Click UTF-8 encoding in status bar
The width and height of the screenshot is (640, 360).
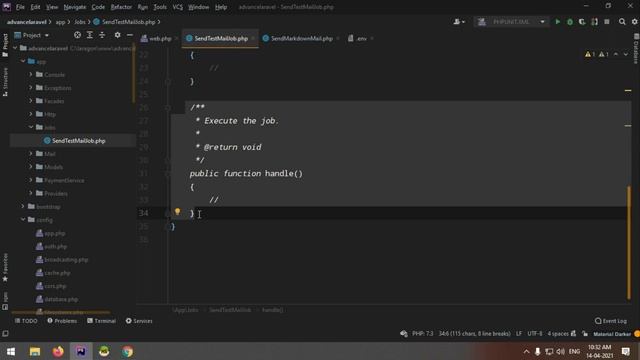[x=535, y=333]
